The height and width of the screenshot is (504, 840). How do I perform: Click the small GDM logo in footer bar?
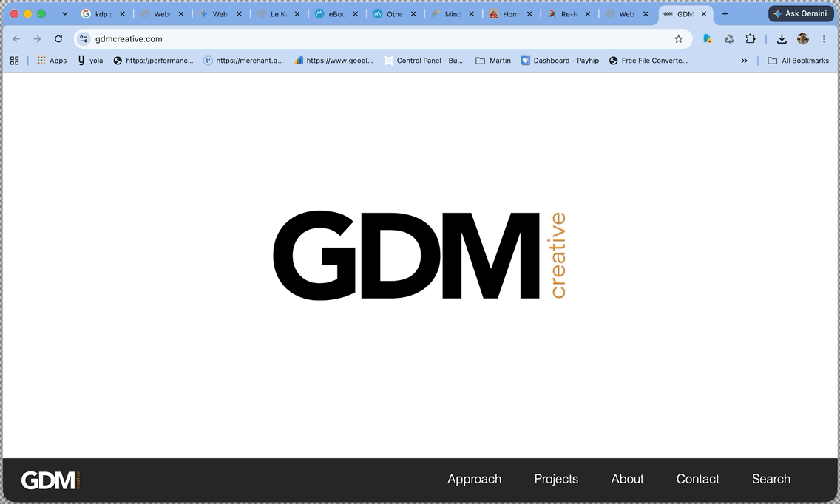(50, 480)
